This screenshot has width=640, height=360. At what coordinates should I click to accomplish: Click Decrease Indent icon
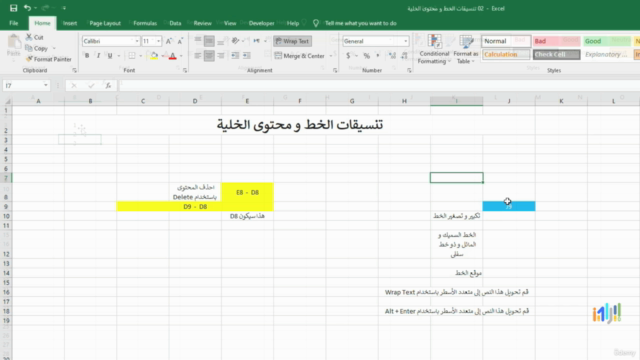click(x=235, y=56)
